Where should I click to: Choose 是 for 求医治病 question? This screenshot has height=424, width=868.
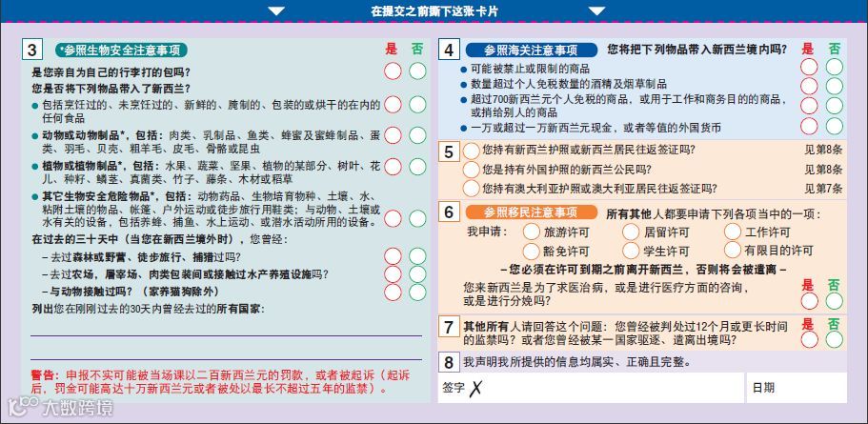[809, 301]
